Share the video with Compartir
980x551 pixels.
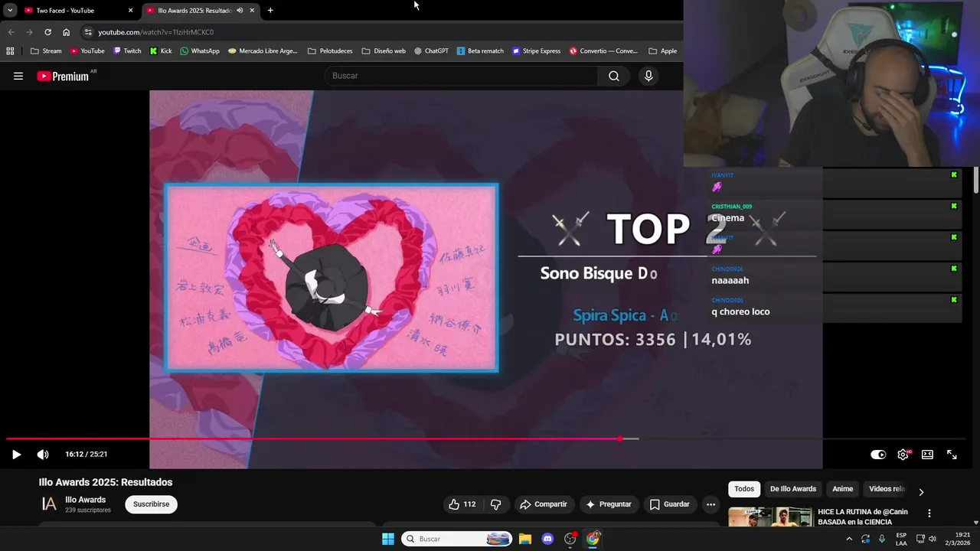click(x=544, y=504)
